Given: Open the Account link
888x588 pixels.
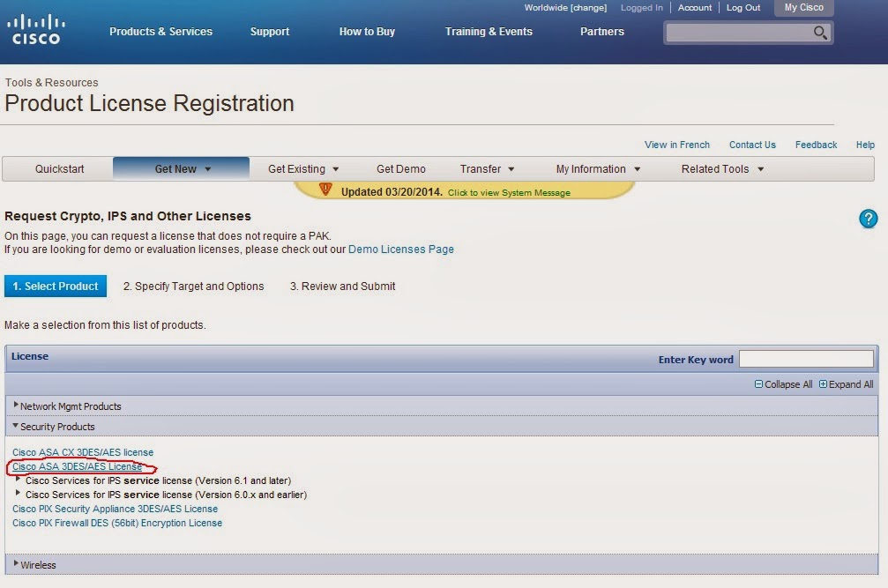Looking at the screenshot, I should click(694, 8).
